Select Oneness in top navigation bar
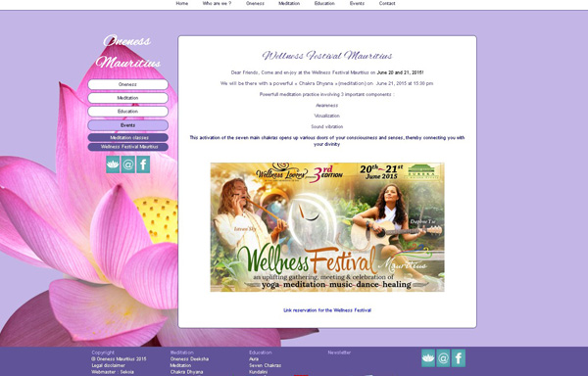588x376 pixels. pos(255,3)
